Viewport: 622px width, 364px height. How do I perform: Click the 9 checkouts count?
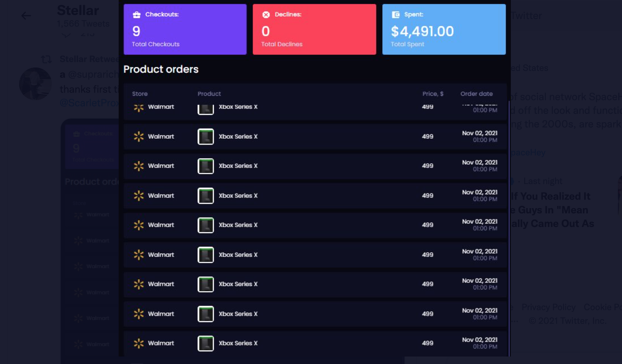pos(136,31)
